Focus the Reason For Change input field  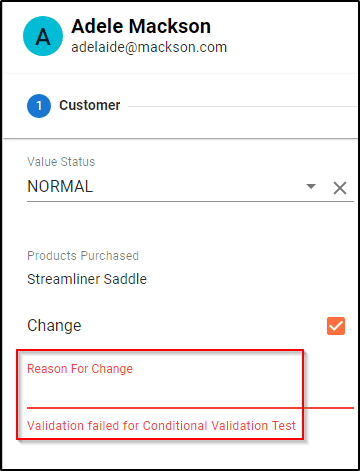coord(190,392)
